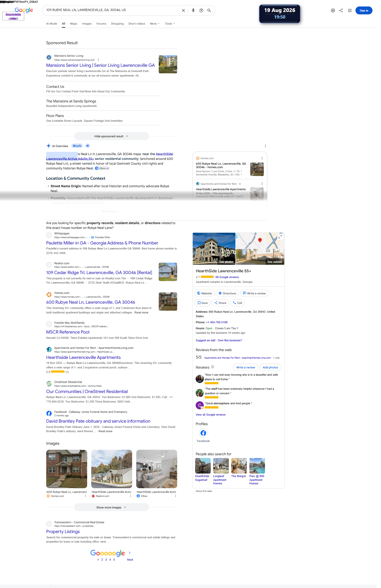Open 600 Rubye Neal Ln Homes.com result
The image size is (381, 588).
coord(91,302)
